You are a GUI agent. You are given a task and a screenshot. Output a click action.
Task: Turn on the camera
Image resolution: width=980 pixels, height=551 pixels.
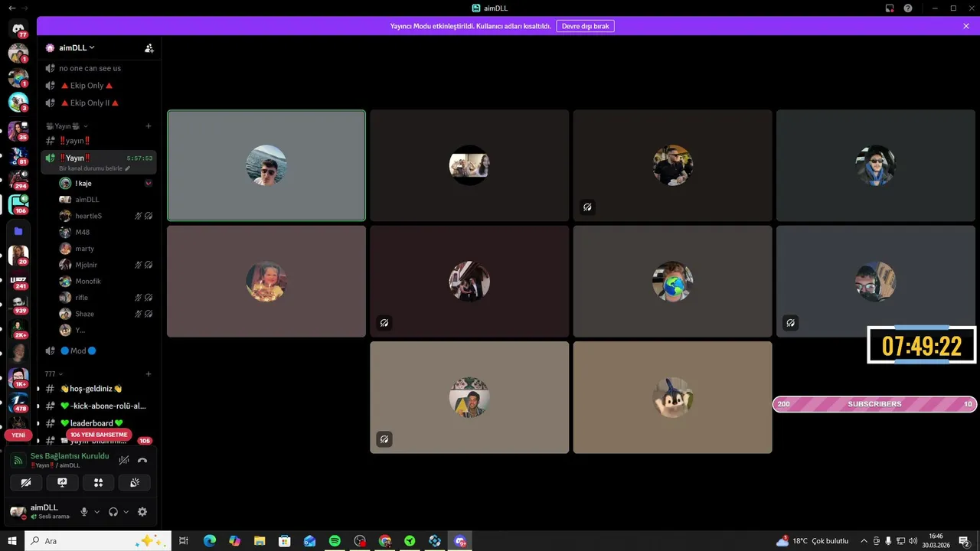[26, 482]
